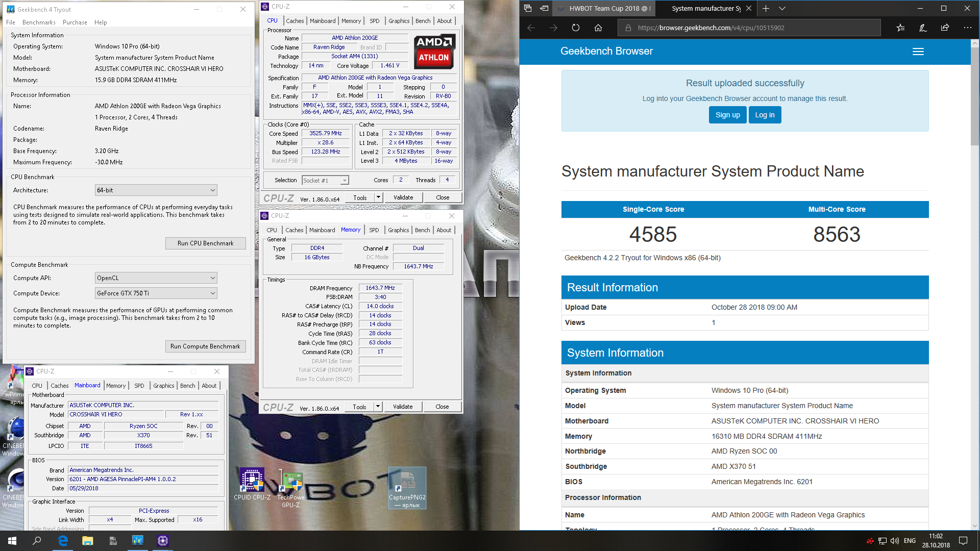
Task: Click the volume icon in system tray
Action: 894,541
